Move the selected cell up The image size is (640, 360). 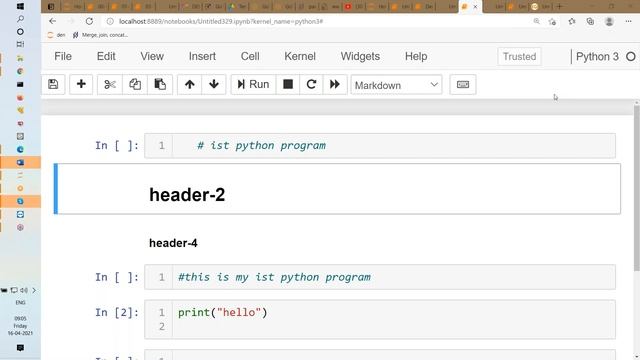tap(189, 84)
